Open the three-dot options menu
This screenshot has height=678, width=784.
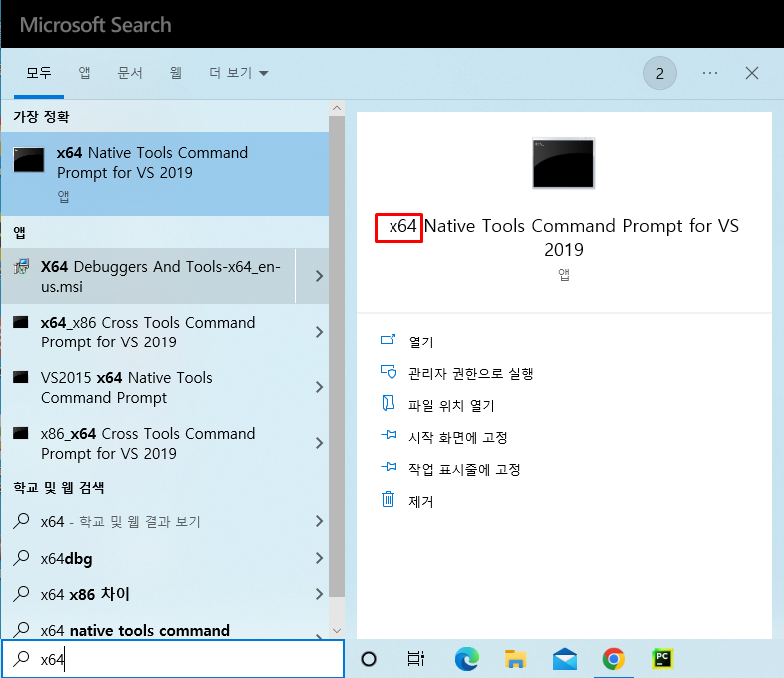(709, 73)
